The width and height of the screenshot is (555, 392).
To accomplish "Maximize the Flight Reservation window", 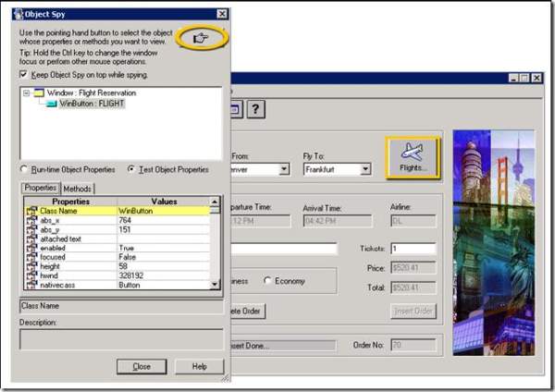I will (524, 78).
